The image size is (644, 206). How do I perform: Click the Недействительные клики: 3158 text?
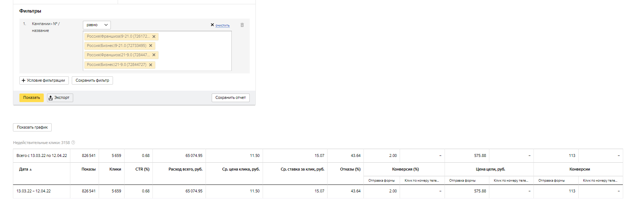click(x=41, y=143)
